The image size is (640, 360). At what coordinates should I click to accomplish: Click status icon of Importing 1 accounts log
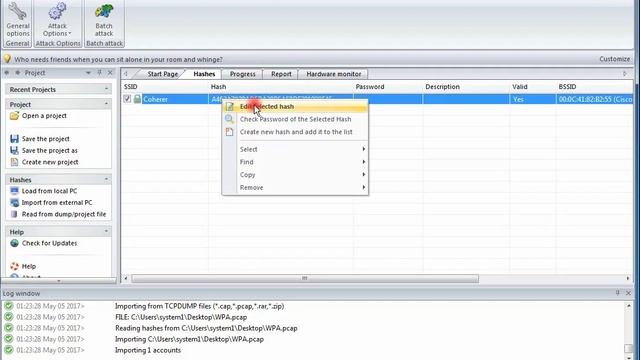click(x=9, y=350)
